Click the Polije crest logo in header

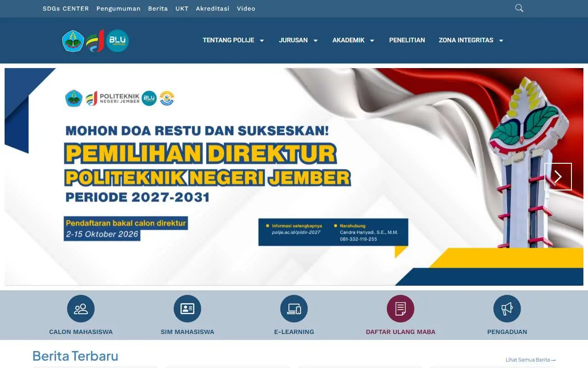(x=73, y=40)
